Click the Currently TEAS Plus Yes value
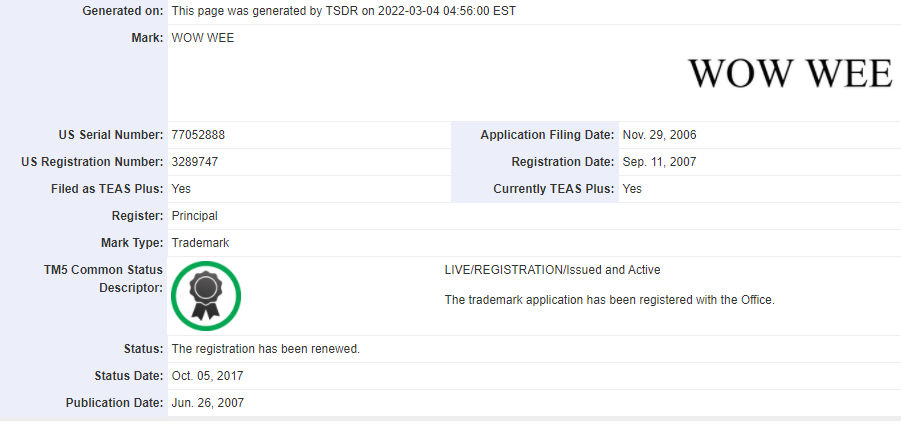The width and height of the screenshot is (901, 421). (x=632, y=189)
